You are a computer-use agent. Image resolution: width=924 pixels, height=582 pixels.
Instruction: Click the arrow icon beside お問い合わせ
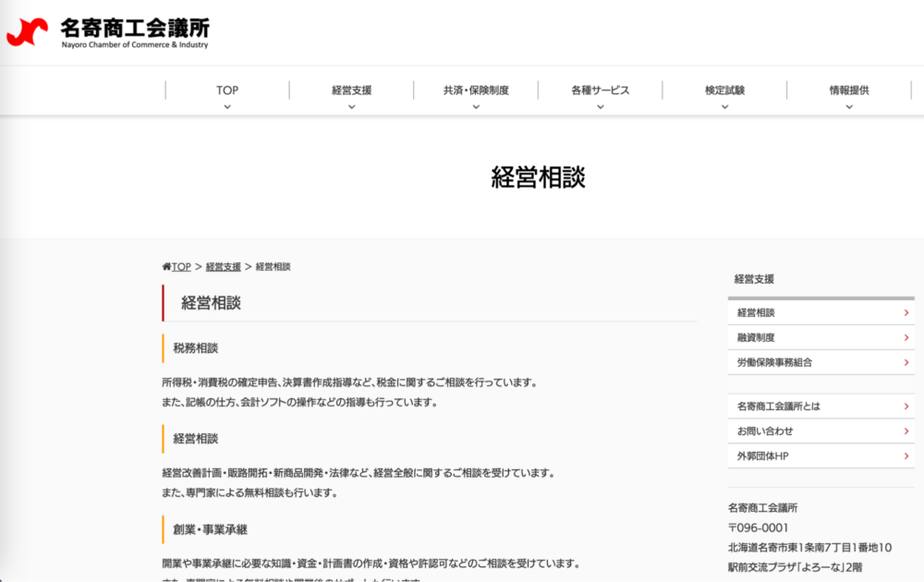point(906,431)
